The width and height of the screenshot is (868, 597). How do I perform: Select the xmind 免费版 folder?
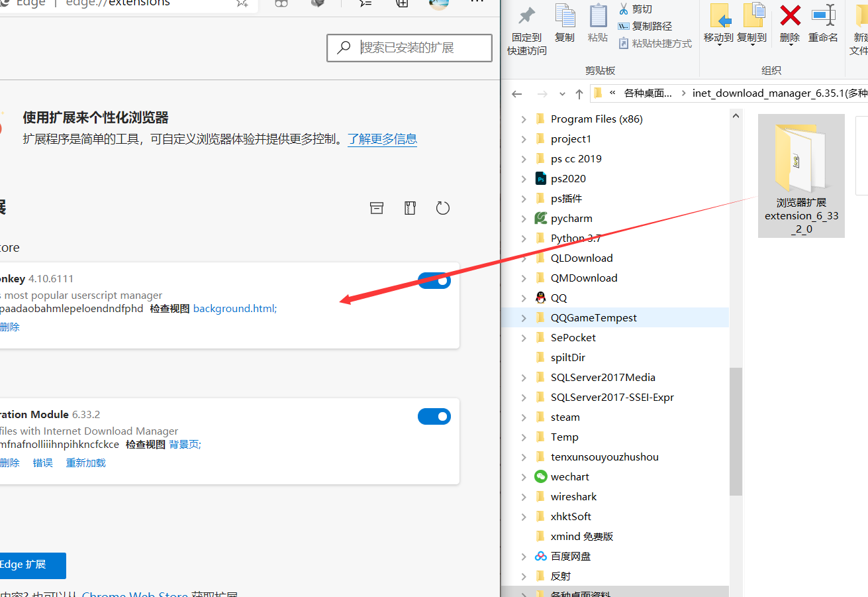click(582, 536)
